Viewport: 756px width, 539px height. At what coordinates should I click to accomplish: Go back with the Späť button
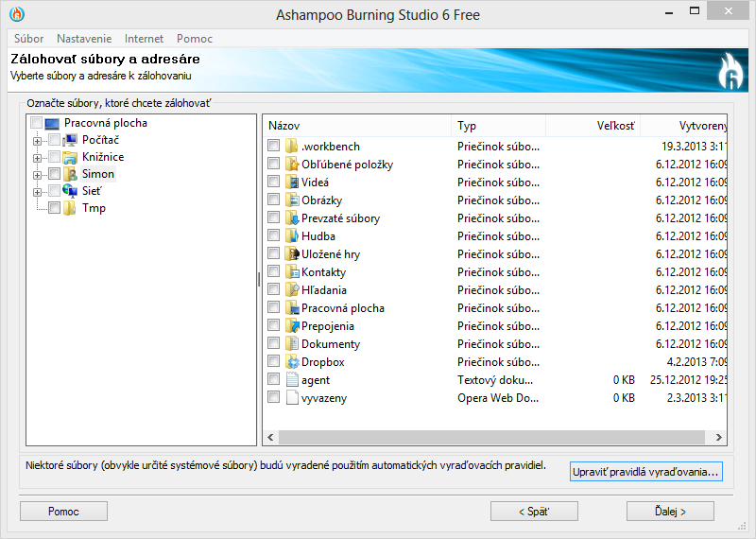click(534, 511)
